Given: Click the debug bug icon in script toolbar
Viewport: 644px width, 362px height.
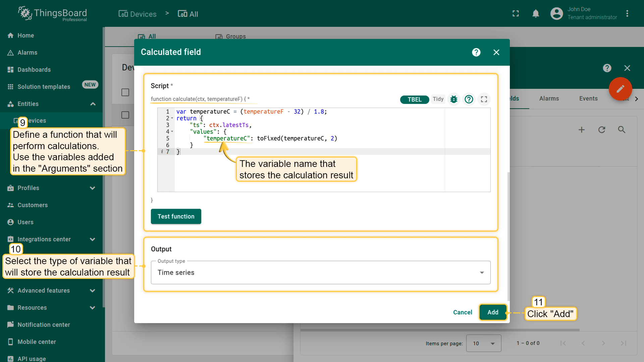Looking at the screenshot, I should click(x=454, y=99).
